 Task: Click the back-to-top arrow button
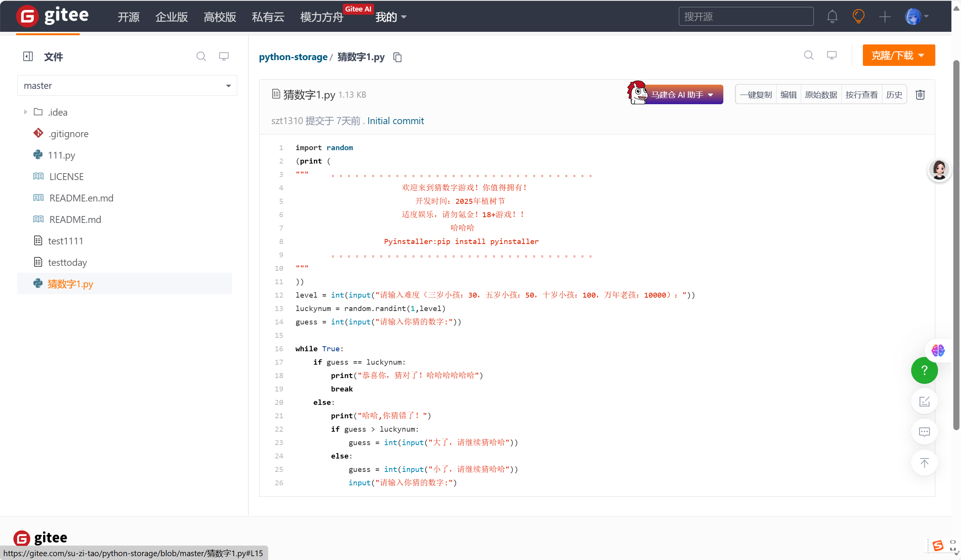[x=924, y=463]
